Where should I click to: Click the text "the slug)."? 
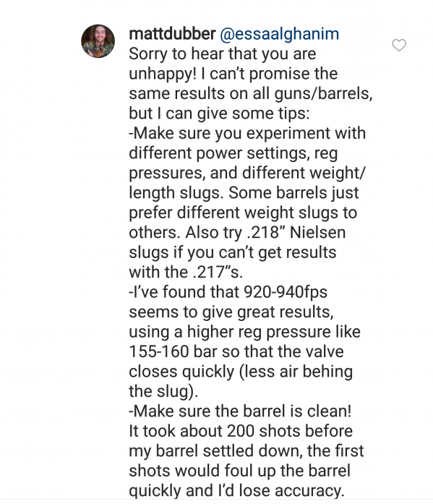click(x=163, y=391)
